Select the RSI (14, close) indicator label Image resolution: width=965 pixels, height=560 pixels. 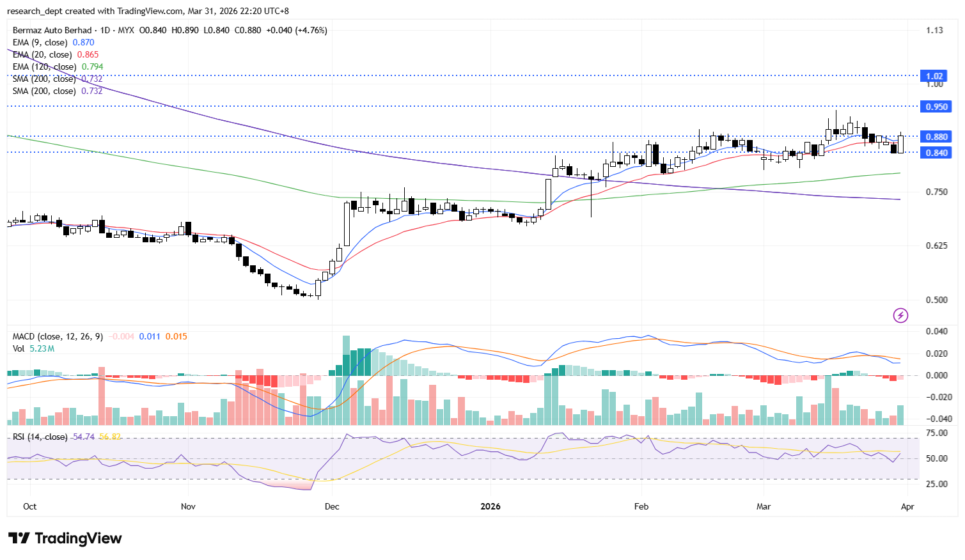point(40,437)
